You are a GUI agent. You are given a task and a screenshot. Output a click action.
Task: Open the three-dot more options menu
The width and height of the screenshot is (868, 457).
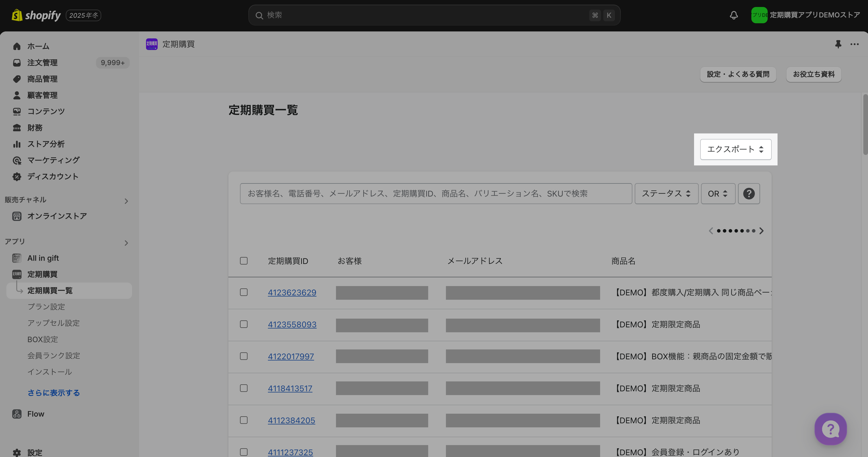click(x=854, y=44)
